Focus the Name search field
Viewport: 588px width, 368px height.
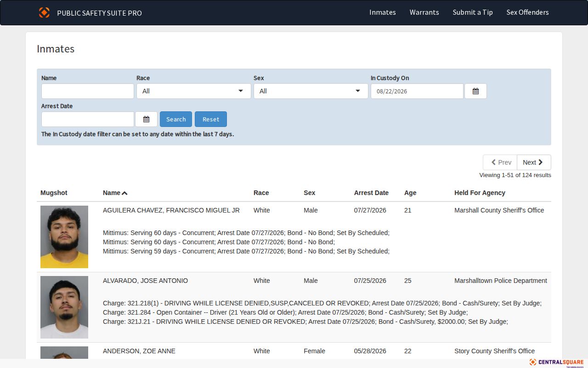88,91
